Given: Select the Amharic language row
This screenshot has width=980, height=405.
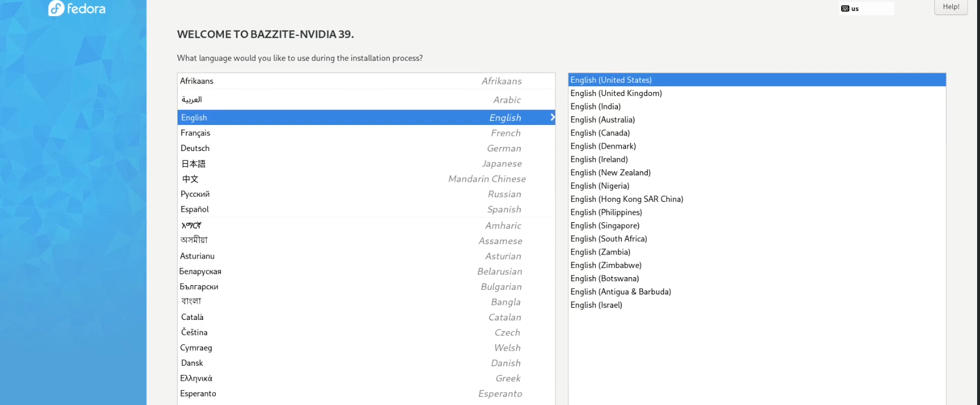Looking at the screenshot, I should (x=366, y=226).
